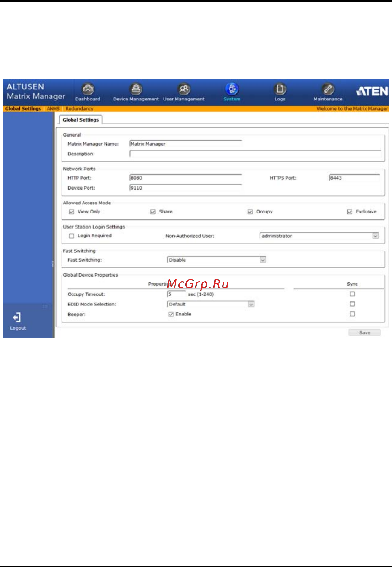Click the Logout icon
This screenshot has width=392, height=567.
pos(17,317)
